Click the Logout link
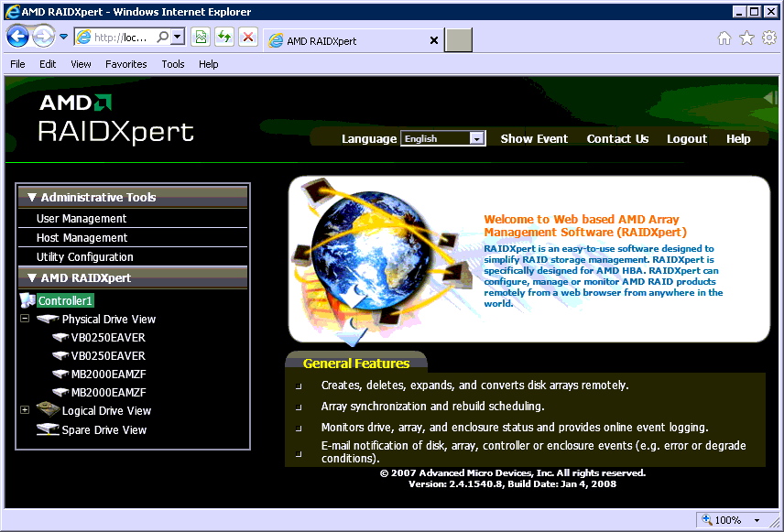 coord(687,139)
